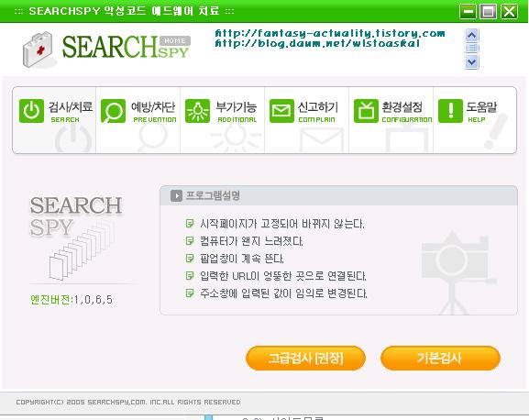Click the text 주소창에 입력된 값이 임의로 변경된다
Viewport: 529px width, 420px height.
(283, 293)
